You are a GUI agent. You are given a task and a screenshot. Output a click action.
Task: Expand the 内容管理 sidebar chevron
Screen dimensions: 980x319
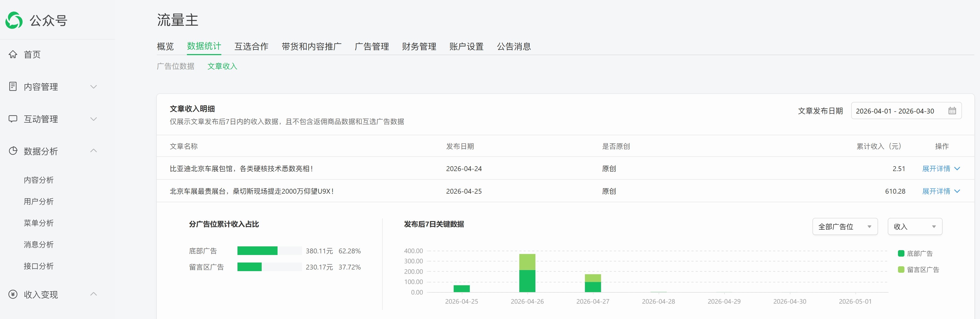[x=94, y=87]
